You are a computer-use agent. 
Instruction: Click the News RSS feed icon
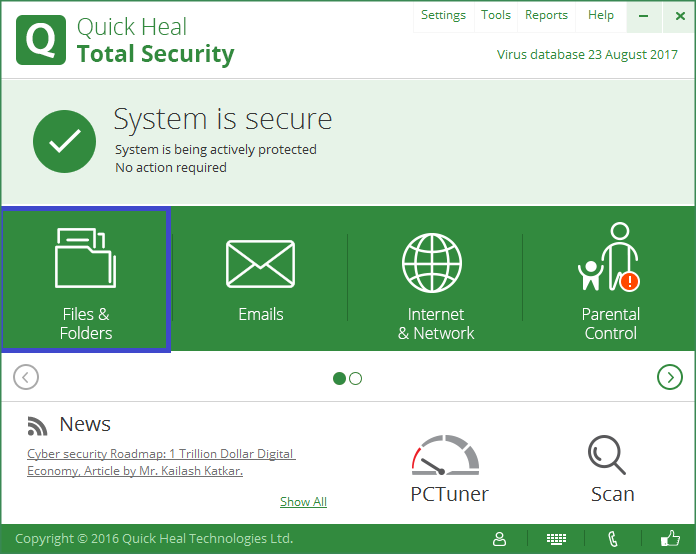37,426
